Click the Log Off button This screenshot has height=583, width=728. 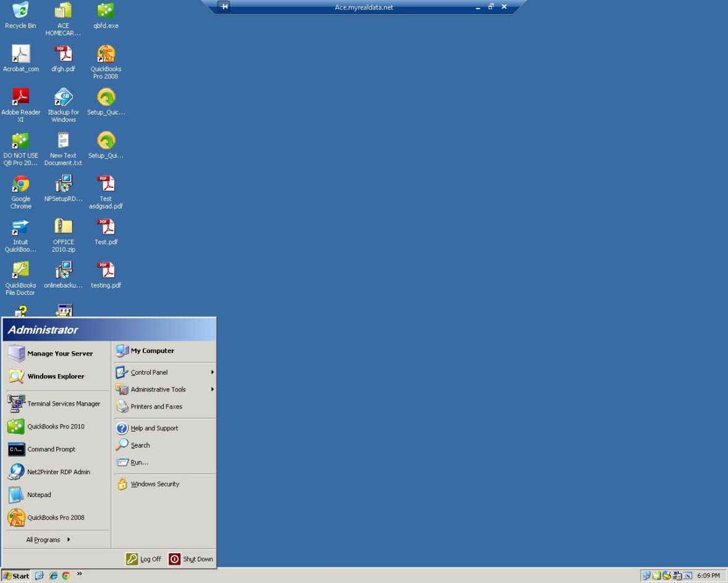coord(143,559)
